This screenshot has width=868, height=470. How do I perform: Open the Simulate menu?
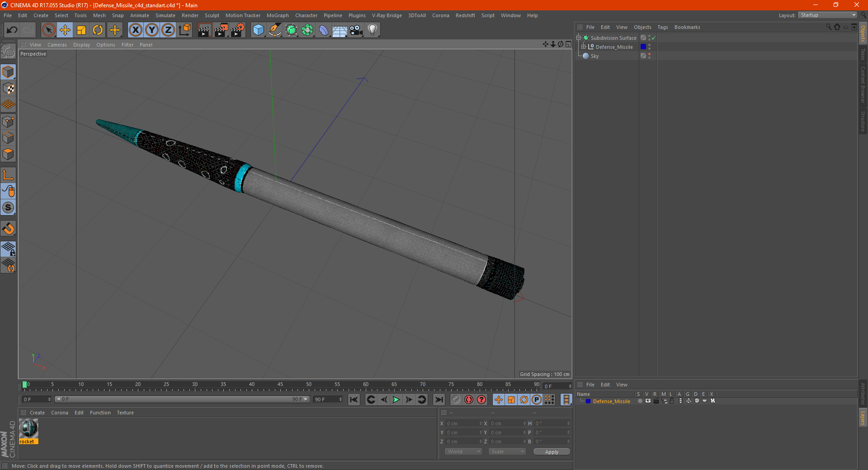pyautogui.click(x=165, y=15)
